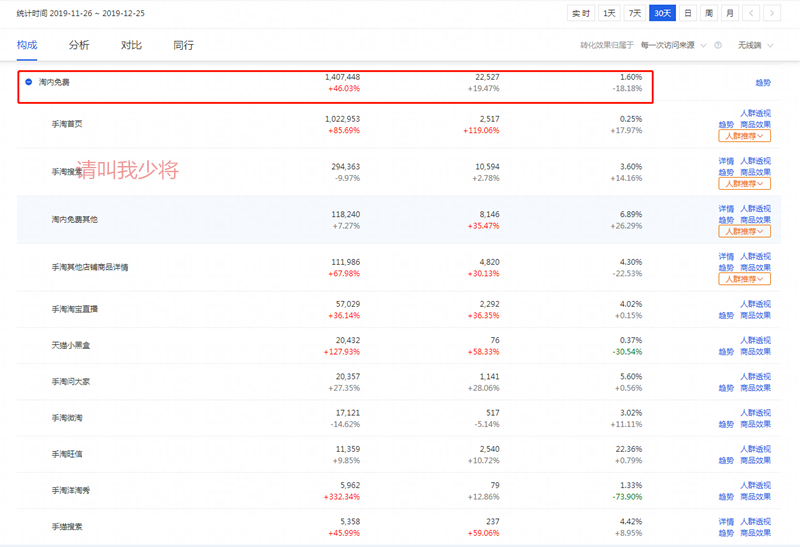Click 趋势 link in 淘内免费 row
Image resolution: width=800 pixels, height=547 pixels.
[x=763, y=82]
